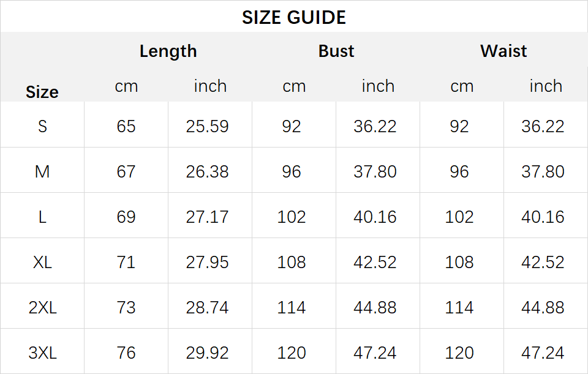Select the Bust column header
The image size is (588, 374).
pyautogui.click(x=336, y=51)
